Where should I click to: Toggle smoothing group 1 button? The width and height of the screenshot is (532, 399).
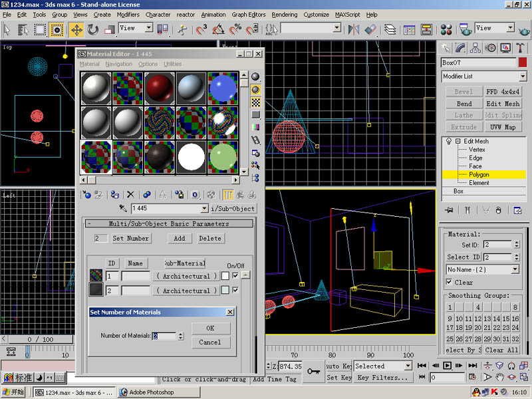click(450, 307)
